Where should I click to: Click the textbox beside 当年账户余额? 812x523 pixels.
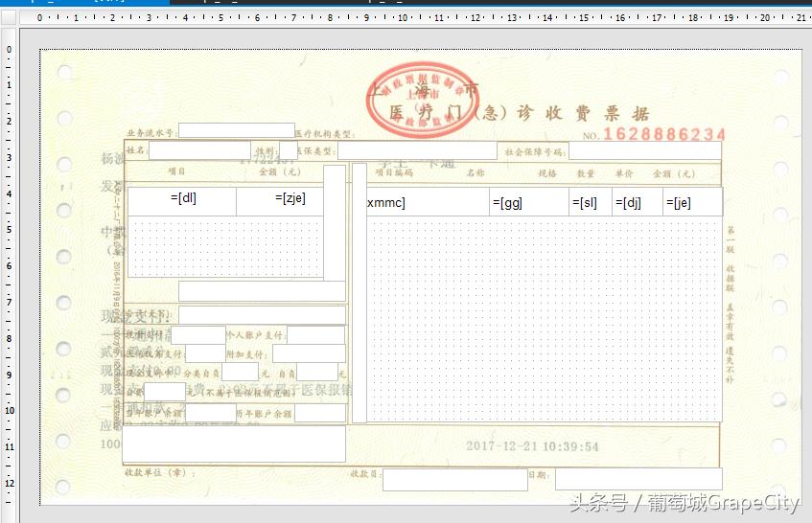click(211, 413)
